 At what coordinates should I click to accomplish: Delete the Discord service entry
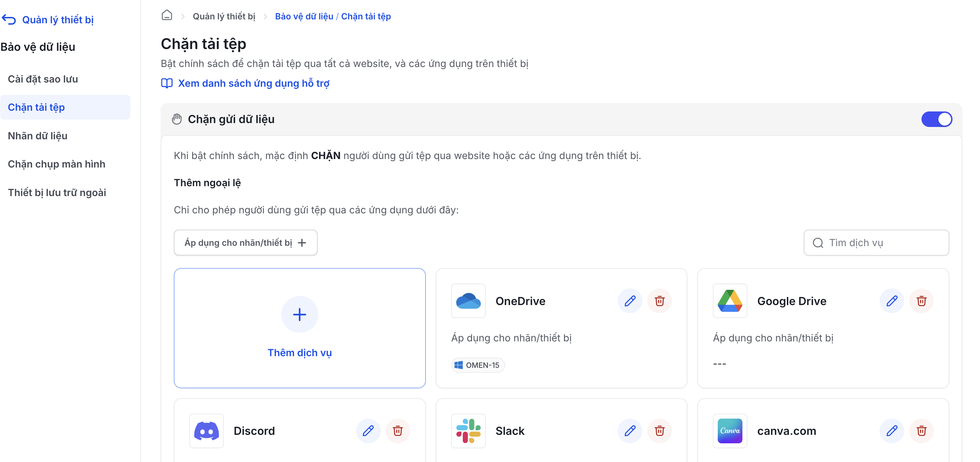point(398,431)
